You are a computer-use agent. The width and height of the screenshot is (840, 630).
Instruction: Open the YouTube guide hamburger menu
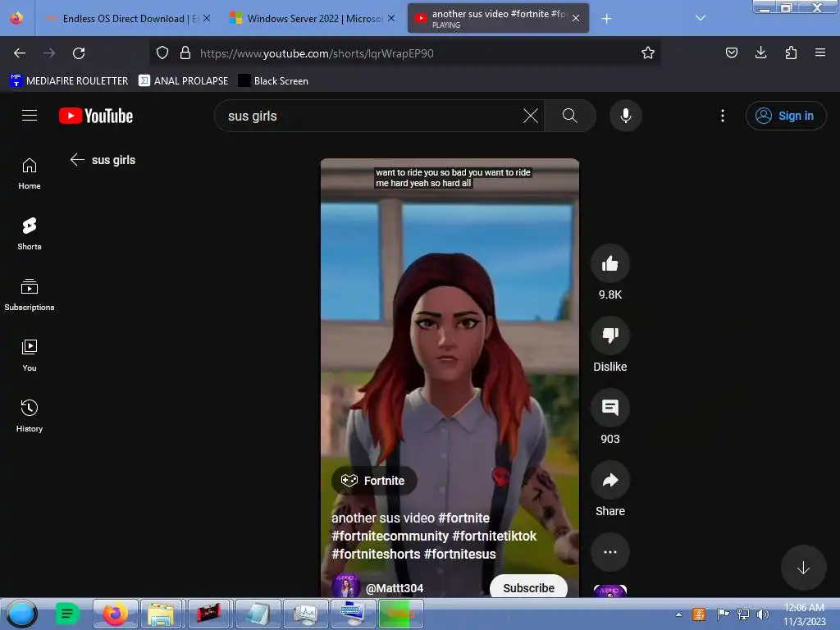pyautogui.click(x=30, y=116)
